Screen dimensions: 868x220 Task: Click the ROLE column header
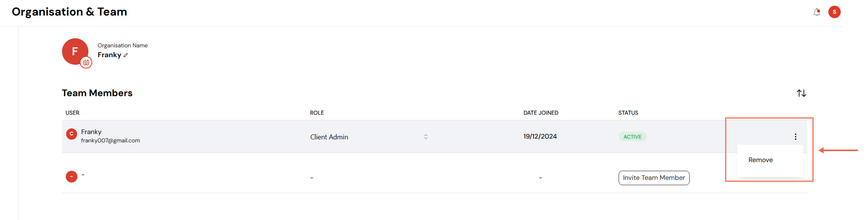point(317,113)
